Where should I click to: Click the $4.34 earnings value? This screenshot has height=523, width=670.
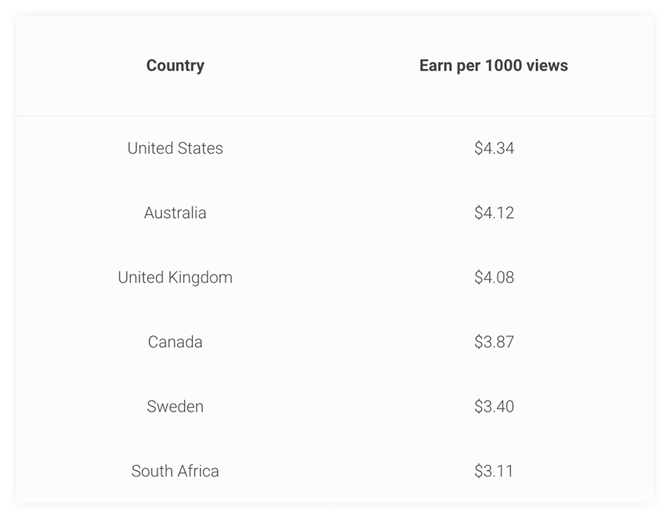pos(494,148)
